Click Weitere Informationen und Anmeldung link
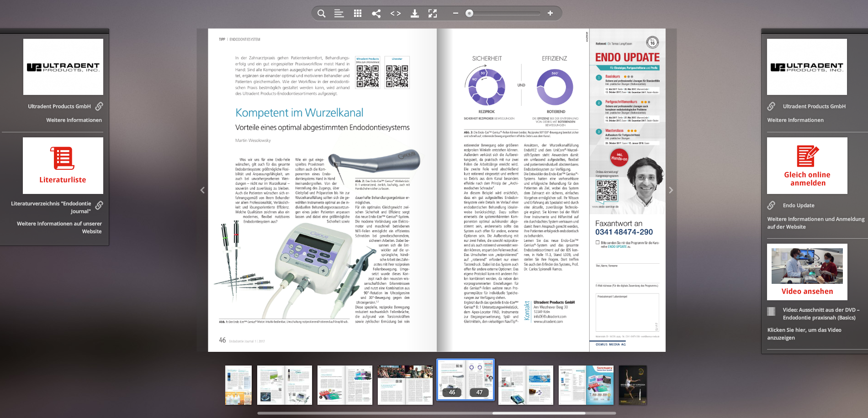The image size is (868, 418). point(816,223)
